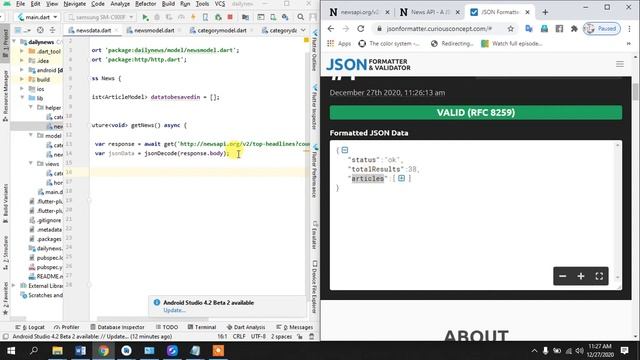Screen dimensions: 640x360
Task: Switch to News API browser tab
Action: [430, 12]
